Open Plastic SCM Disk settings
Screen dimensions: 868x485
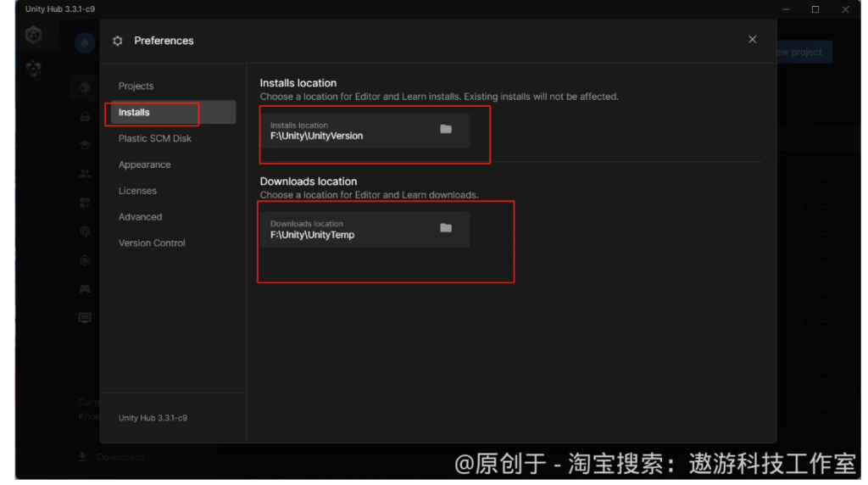155,138
